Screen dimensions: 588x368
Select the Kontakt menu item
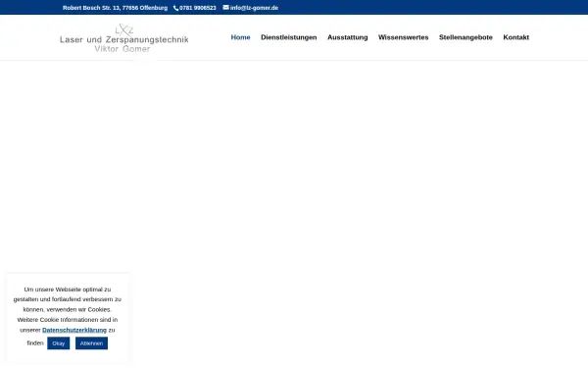pyautogui.click(x=516, y=37)
